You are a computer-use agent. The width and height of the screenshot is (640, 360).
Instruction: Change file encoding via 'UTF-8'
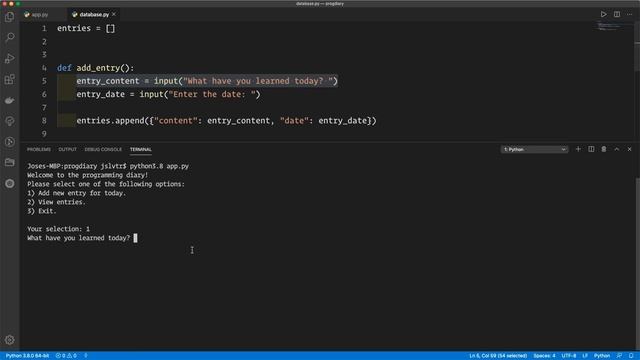tap(569, 356)
